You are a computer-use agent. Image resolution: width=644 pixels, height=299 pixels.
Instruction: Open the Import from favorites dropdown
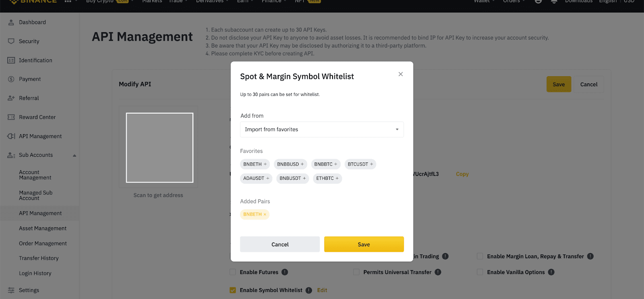click(x=322, y=130)
